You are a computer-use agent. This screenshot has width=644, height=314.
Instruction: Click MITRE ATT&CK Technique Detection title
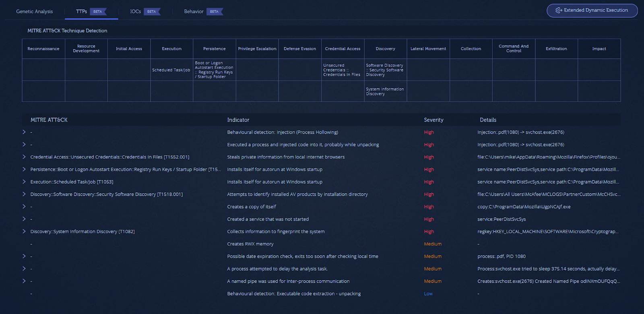pos(67,31)
